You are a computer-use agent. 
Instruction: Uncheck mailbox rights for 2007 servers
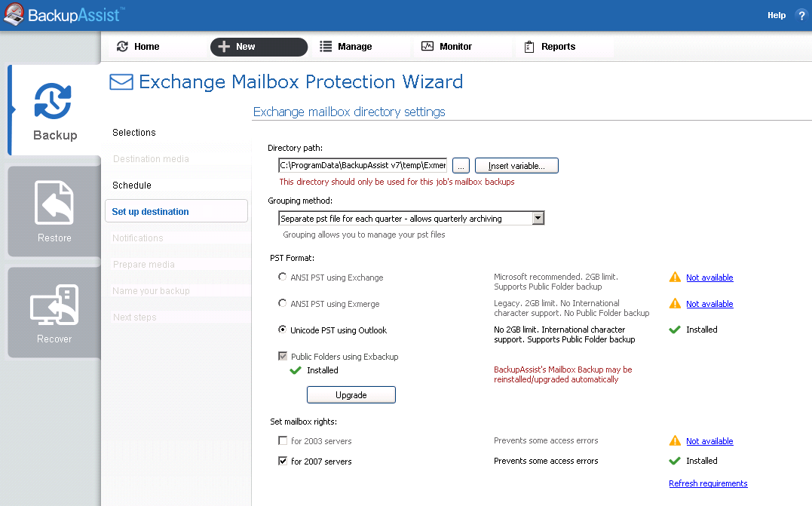click(x=283, y=461)
